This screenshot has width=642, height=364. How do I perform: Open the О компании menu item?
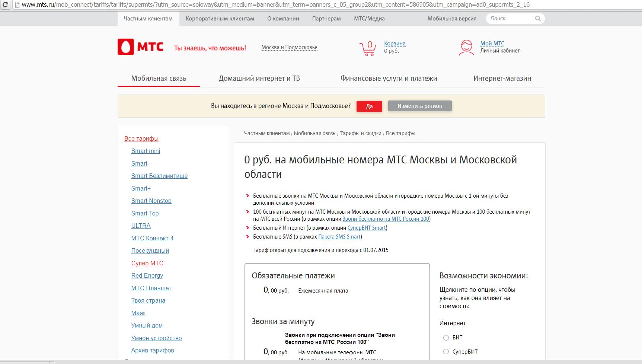coord(283,19)
